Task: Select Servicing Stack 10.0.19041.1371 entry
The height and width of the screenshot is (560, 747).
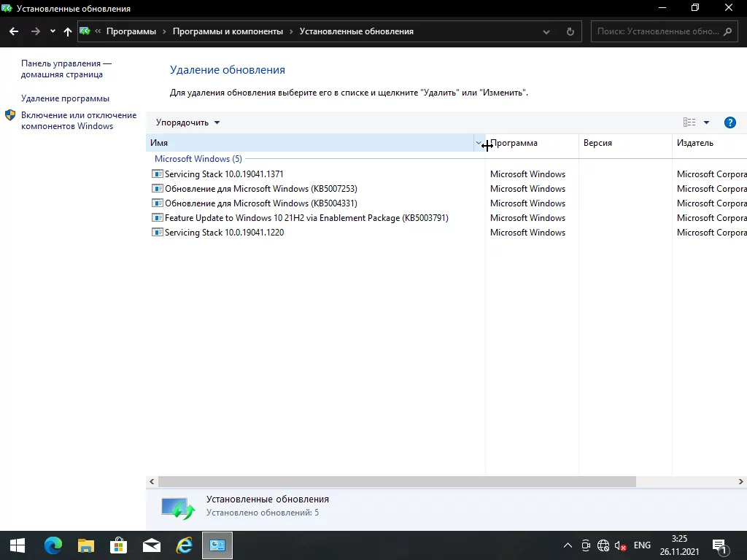Action: point(224,174)
